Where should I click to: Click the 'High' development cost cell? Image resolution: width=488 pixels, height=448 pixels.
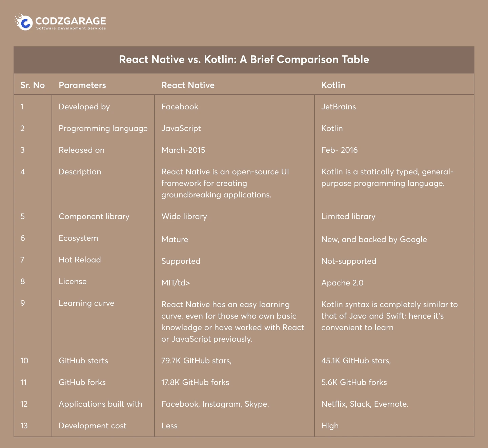coord(330,426)
